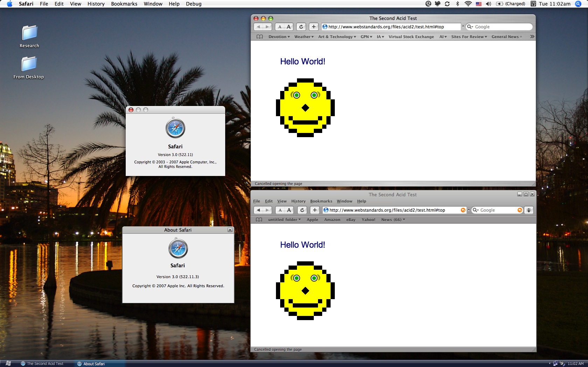This screenshot has height=367, width=588.
Task: Click reload button in the upper Mac Safari window
Action: point(301,27)
